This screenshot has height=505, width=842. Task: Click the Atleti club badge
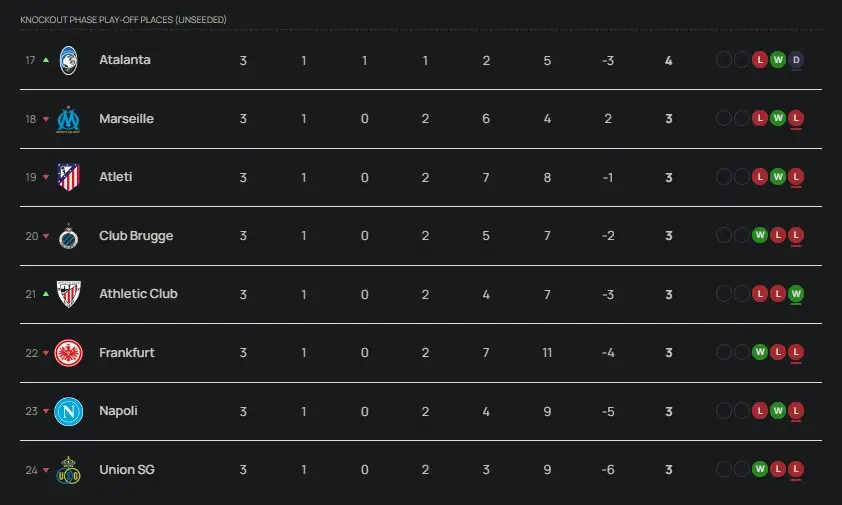point(68,177)
